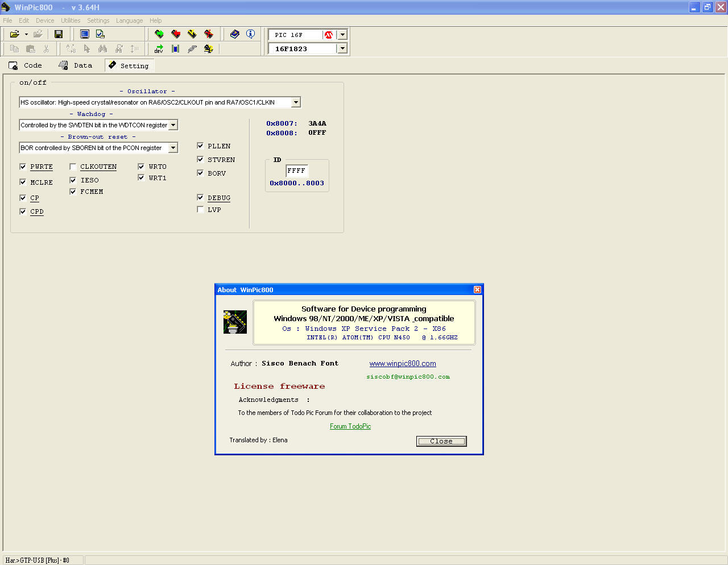Click the ID field showing FFFF
The height and width of the screenshot is (565, 728).
pos(297,171)
